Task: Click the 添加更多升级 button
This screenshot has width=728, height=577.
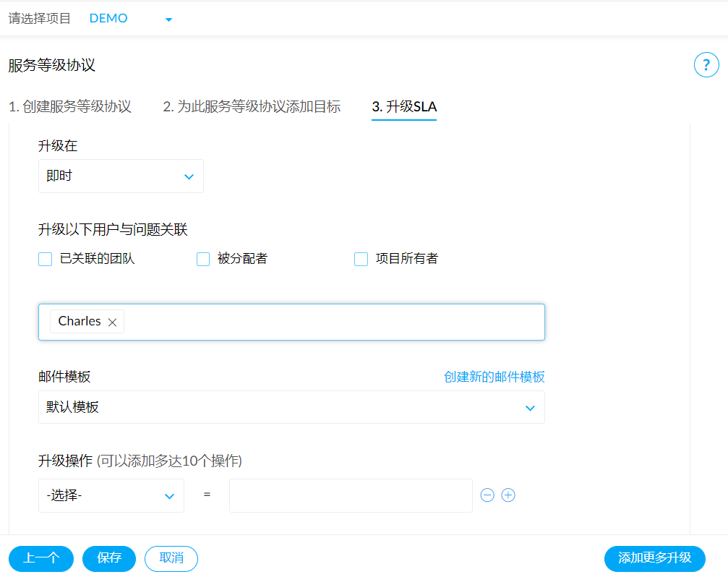Action: tap(654, 558)
